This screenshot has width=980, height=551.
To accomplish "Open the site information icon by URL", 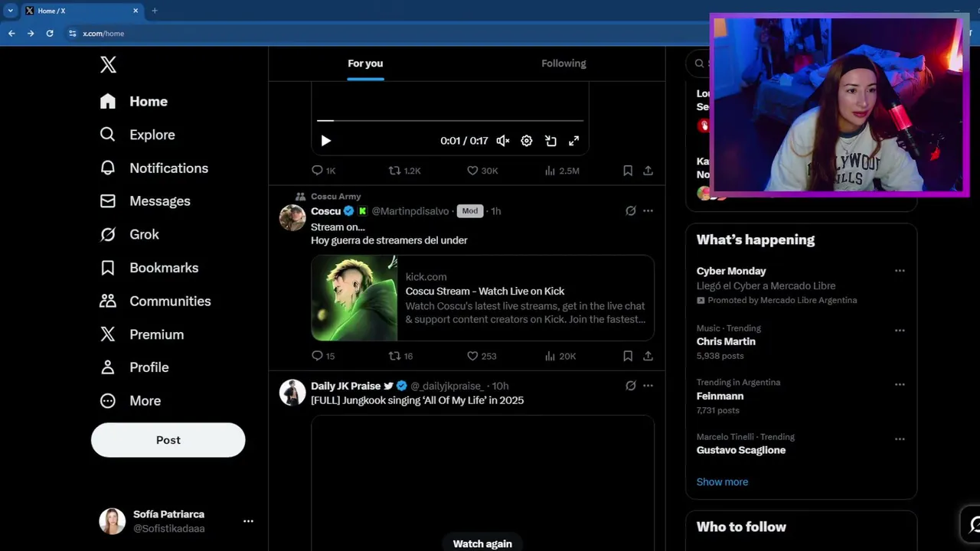I will (x=73, y=34).
